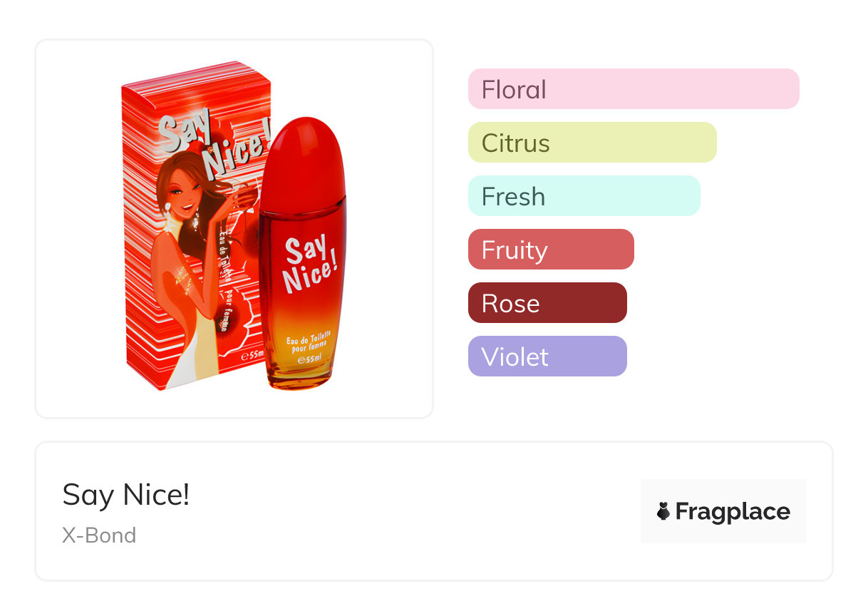Click the Fragplace bottle icon in the logo
Screen dimensions: 868x616
click(663, 511)
